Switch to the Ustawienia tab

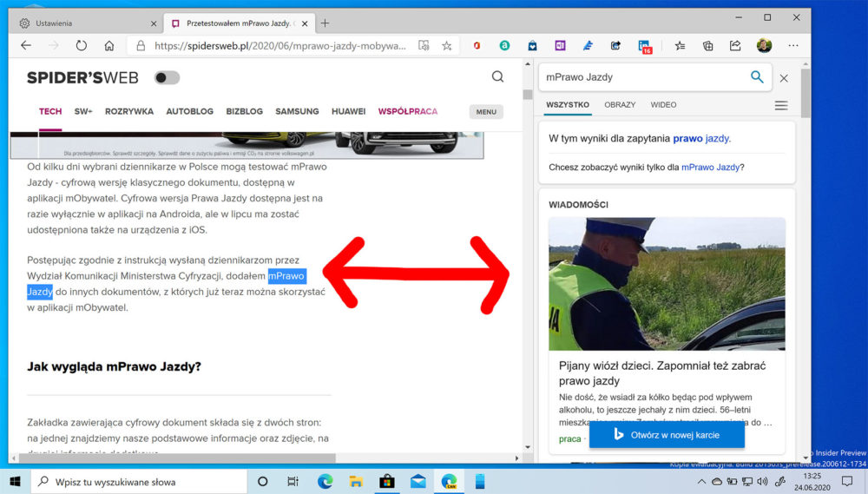87,23
